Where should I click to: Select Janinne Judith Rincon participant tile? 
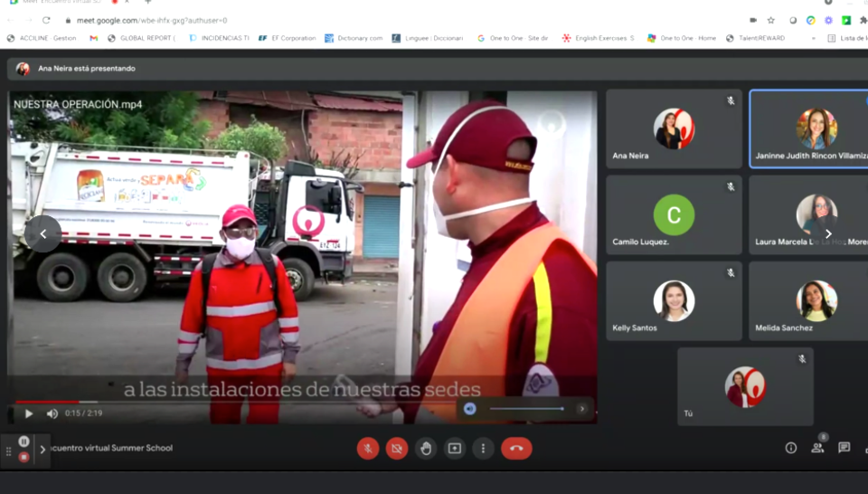pyautogui.click(x=808, y=129)
